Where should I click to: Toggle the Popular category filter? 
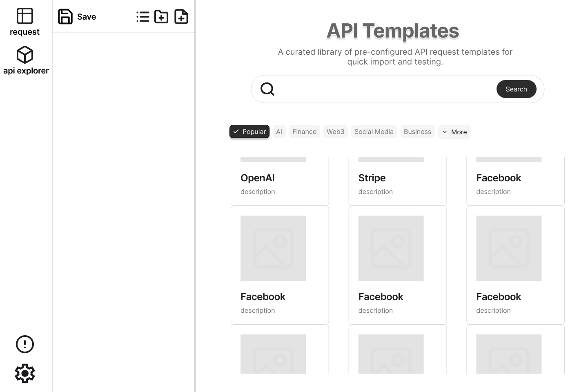point(249,131)
